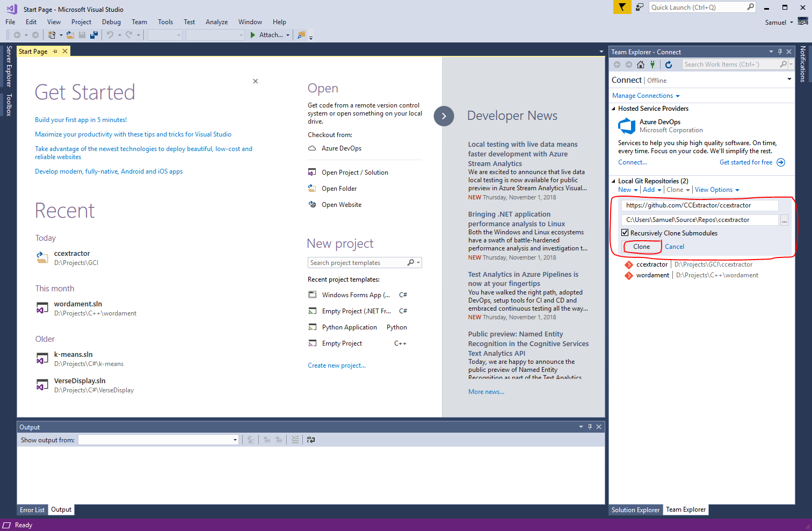
Task: Click the cloud icon beside Azure DevOps checkout
Action: [312, 148]
